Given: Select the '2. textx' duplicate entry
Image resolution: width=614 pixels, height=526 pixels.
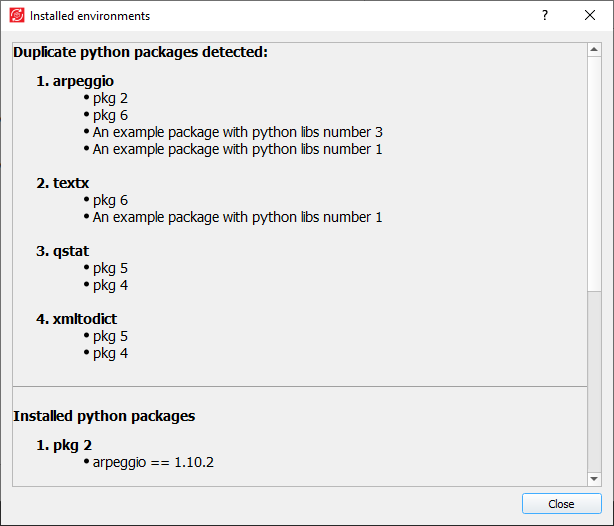Looking at the screenshot, I should point(70,183).
